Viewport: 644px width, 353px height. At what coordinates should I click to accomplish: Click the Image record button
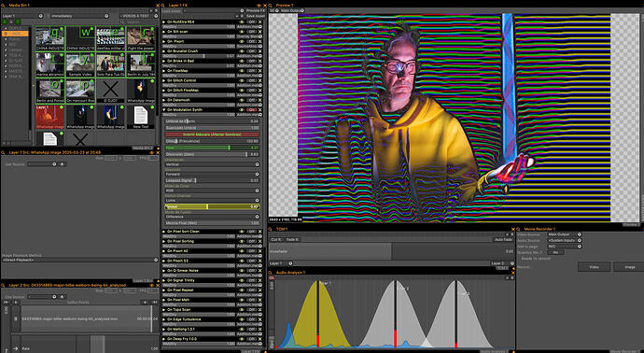[x=628, y=267]
